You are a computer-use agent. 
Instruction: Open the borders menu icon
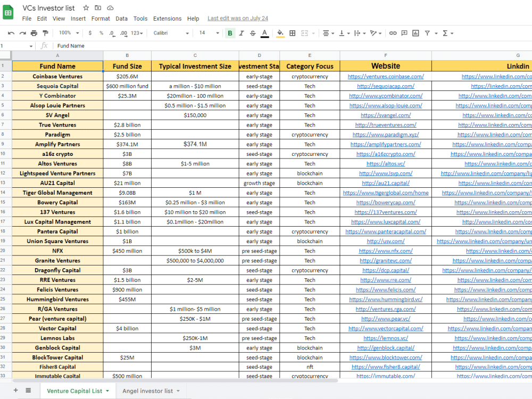(292, 32)
